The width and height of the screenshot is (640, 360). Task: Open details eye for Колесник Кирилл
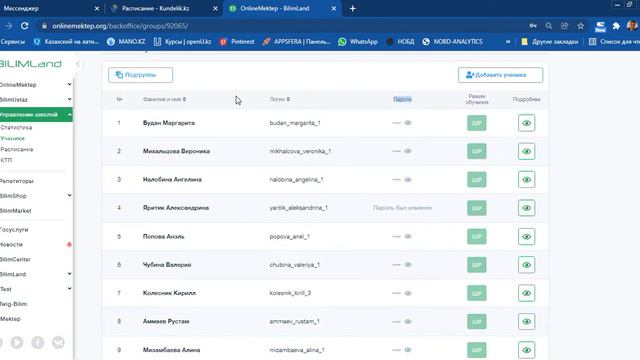(x=527, y=293)
